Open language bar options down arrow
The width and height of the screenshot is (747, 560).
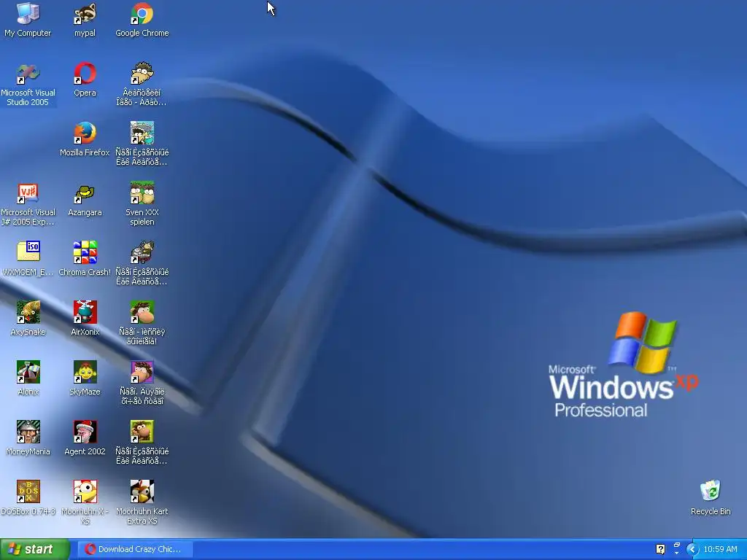(x=676, y=553)
